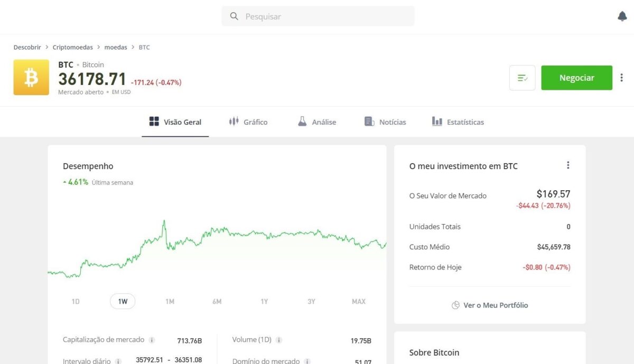Click the Desempenho heading
The image size is (634, 364).
click(88, 166)
